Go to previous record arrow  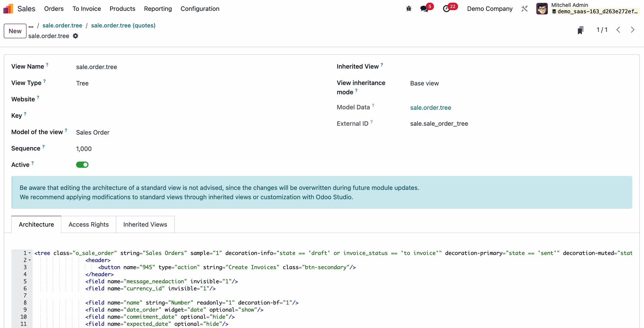(618, 30)
